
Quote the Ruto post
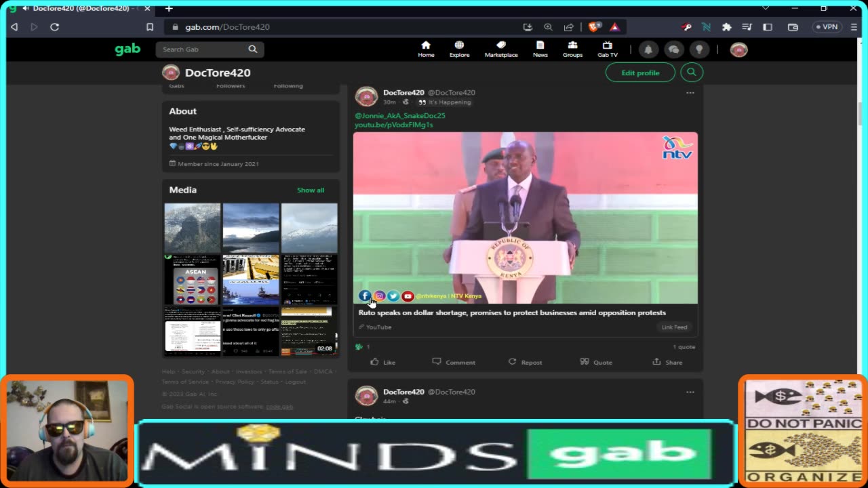click(596, 362)
